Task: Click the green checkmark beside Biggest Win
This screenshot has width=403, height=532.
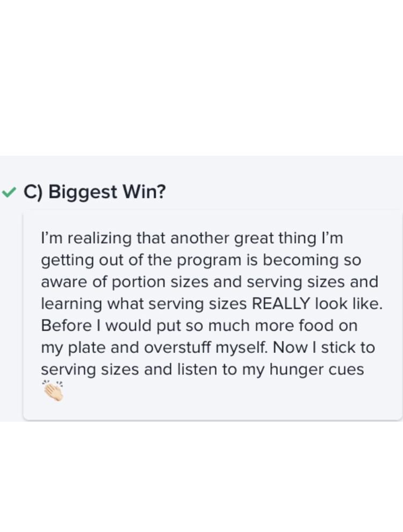Action: pos(9,193)
